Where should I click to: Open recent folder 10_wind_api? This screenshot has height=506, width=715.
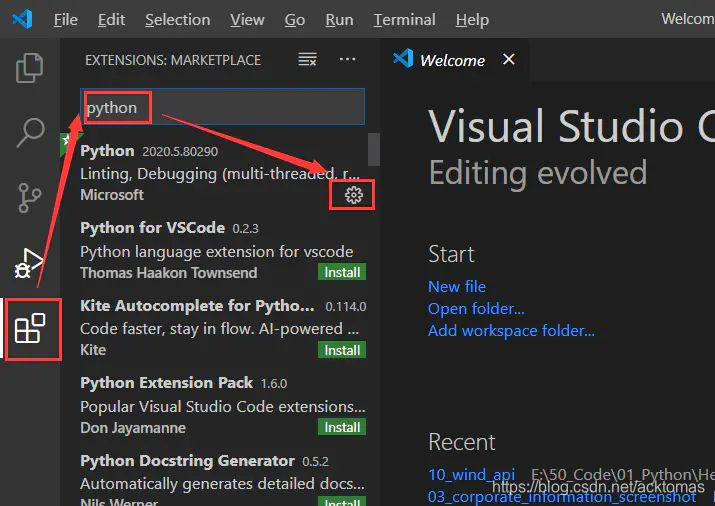pyautogui.click(x=471, y=475)
